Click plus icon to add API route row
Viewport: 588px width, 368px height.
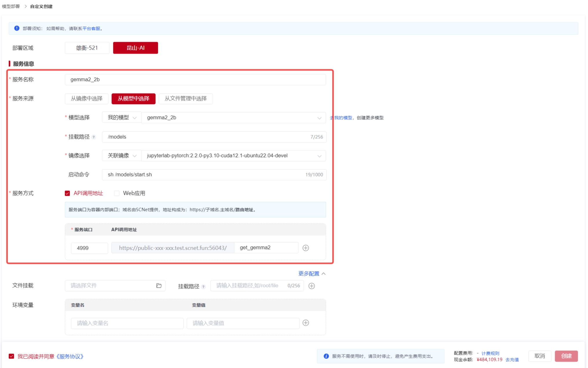click(x=305, y=248)
